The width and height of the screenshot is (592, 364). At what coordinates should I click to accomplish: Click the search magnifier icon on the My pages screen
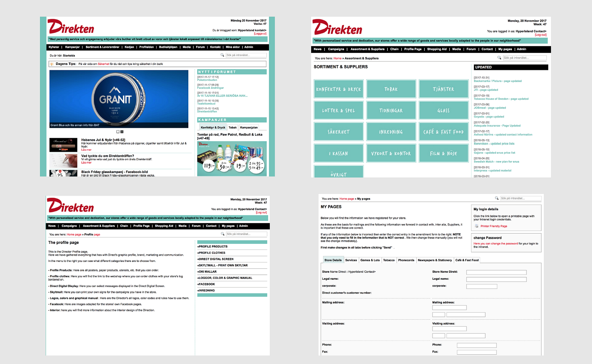coord(497,198)
